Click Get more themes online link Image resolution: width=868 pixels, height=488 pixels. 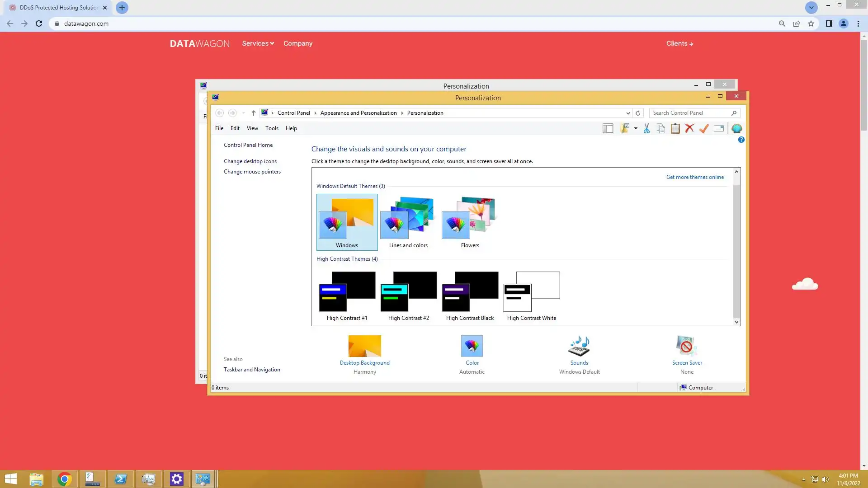tap(695, 177)
